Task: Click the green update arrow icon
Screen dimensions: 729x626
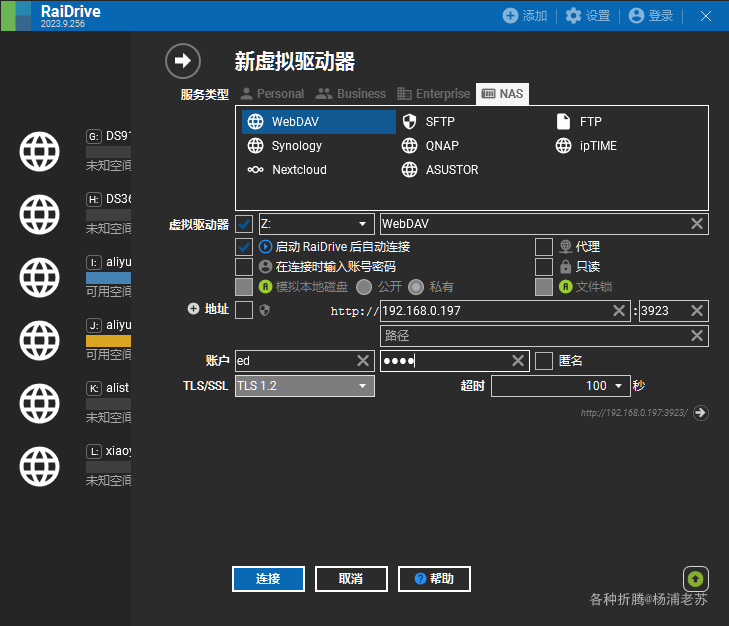Action: tap(696, 579)
